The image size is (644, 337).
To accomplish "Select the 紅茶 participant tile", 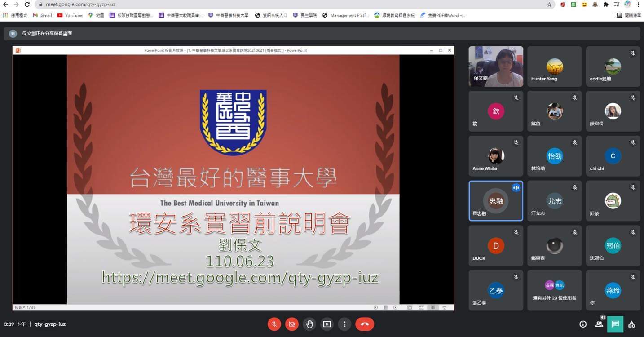I will (613, 201).
